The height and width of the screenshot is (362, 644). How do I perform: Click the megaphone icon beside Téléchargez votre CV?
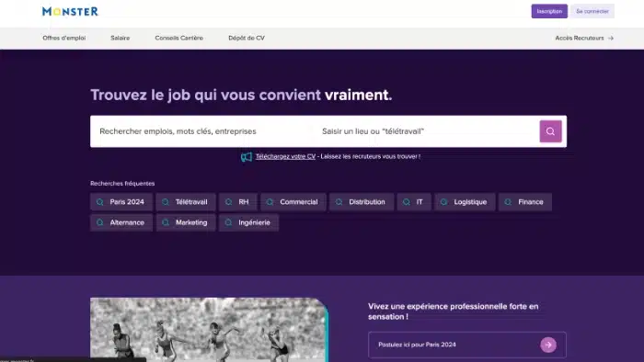(x=247, y=156)
